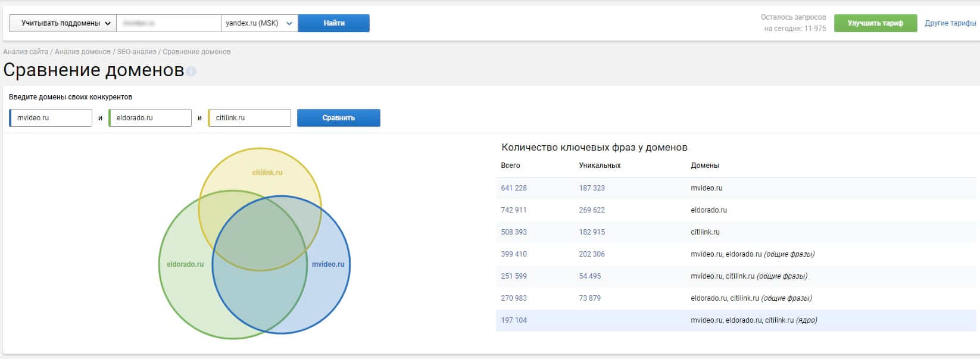Open the 202 306 unique common phrases

[592, 254]
